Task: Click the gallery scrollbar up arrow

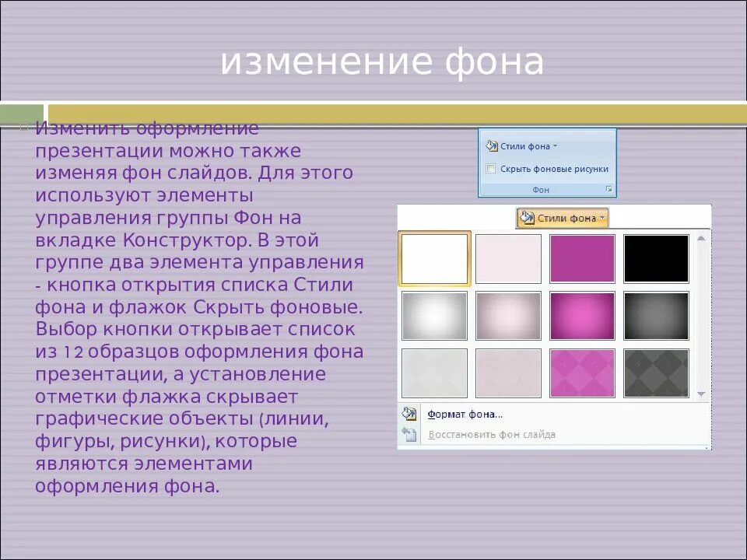Action: point(701,238)
